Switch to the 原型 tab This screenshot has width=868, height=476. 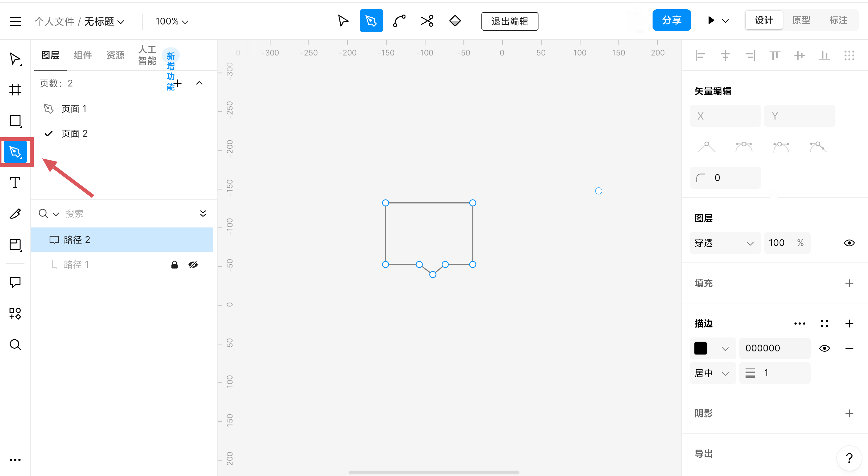[801, 20]
